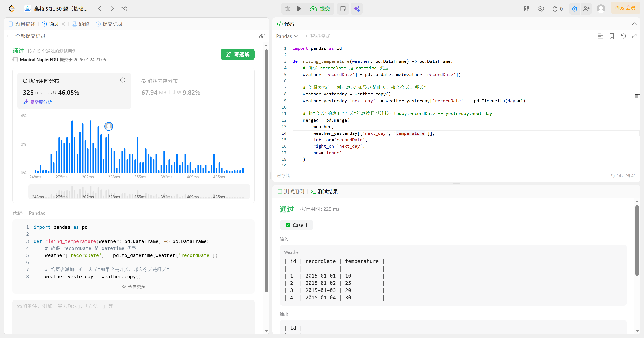Screen dimensions: 644x338
Task: Open the Pandas language dropdown
Action: coord(287,36)
